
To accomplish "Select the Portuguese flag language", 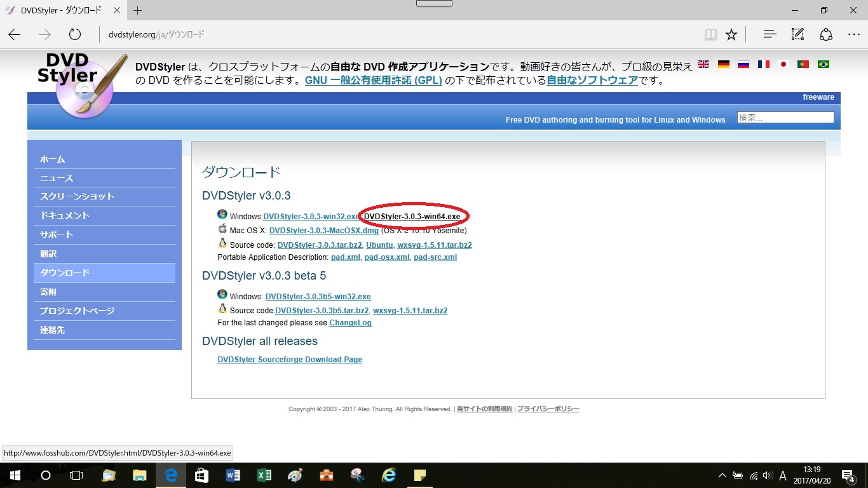I will [803, 64].
